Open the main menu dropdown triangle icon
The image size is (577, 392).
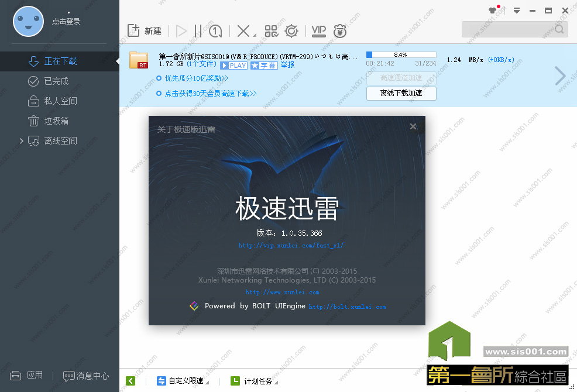tap(517, 11)
